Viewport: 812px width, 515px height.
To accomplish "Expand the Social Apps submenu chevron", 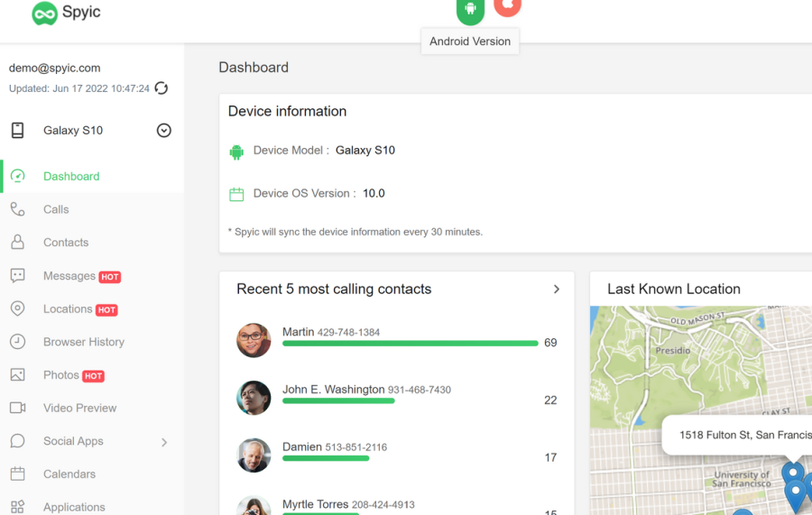I will [x=164, y=442].
